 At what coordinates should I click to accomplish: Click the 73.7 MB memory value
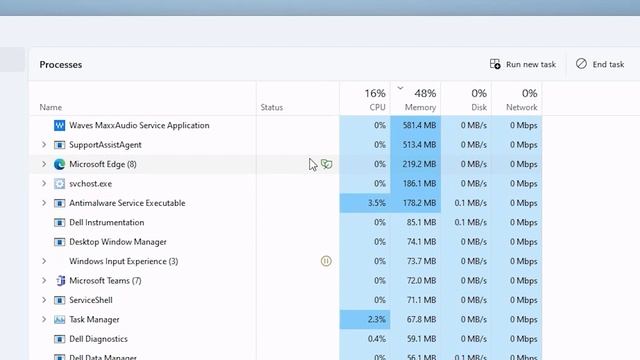pos(421,261)
